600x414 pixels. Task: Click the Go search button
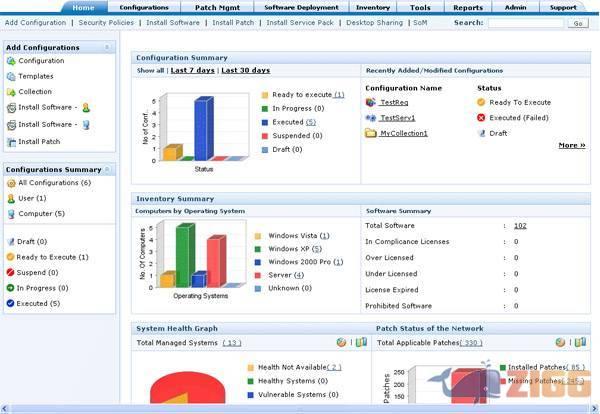578,23
